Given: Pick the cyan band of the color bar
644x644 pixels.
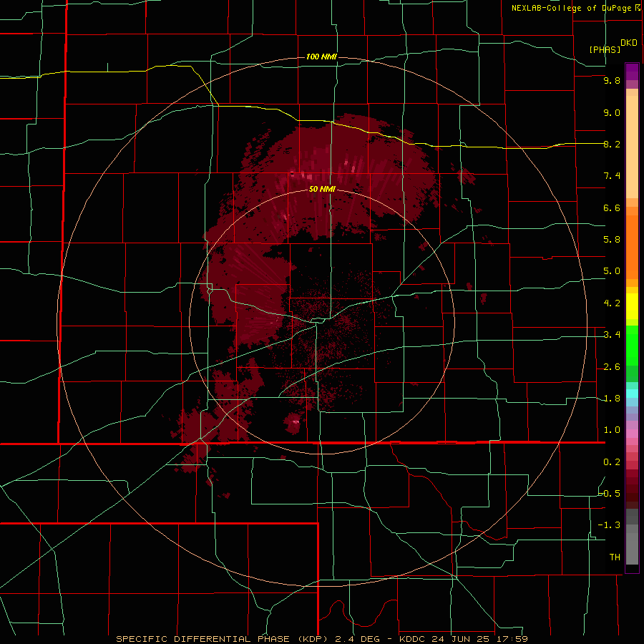Looking at the screenshot, I should pyautogui.click(x=632, y=394).
